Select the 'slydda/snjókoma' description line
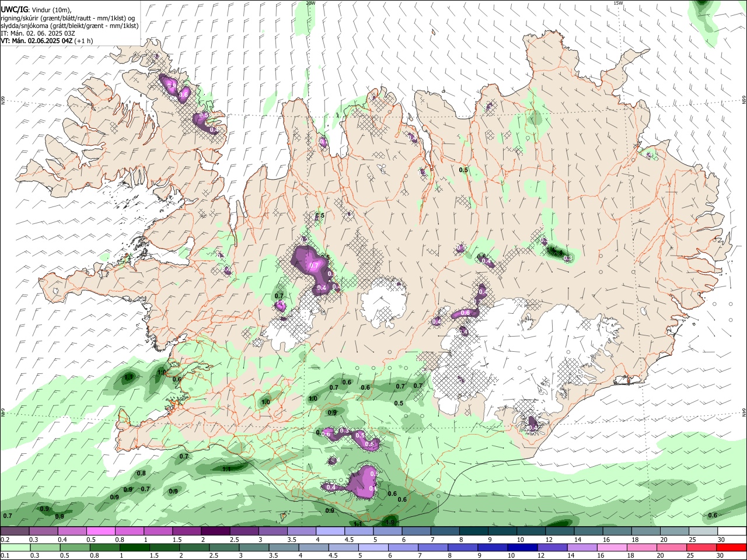The width and height of the screenshot is (747, 560). [69, 26]
